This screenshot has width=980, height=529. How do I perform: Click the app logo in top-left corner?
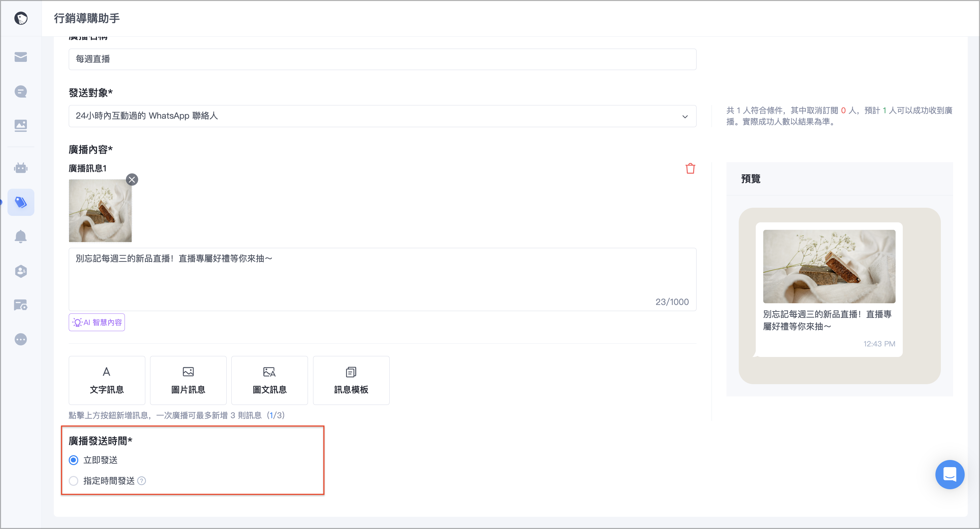point(20,18)
